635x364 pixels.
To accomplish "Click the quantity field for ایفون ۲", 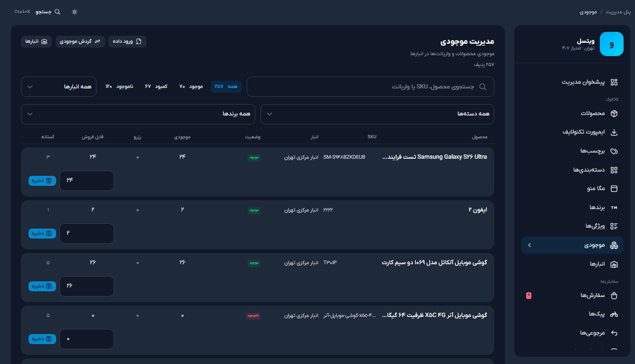I will (x=87, y=233).
